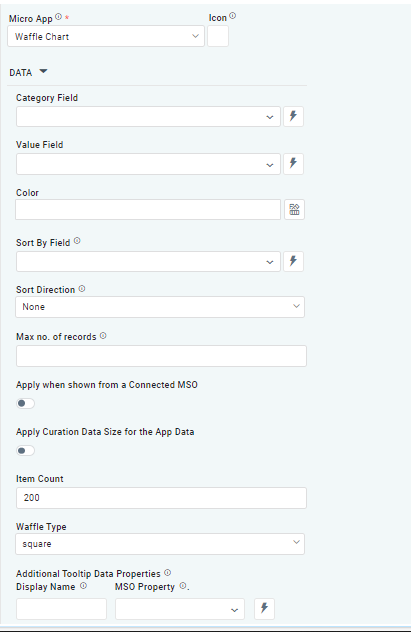
Task: Click lightning icon beside Value Field
Action: coord(293,164)
